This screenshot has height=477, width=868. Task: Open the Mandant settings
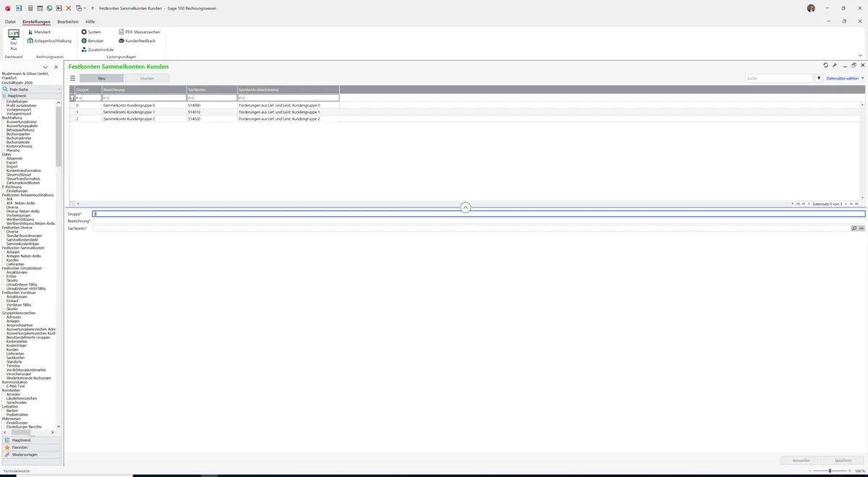click(x=39, y=32)
